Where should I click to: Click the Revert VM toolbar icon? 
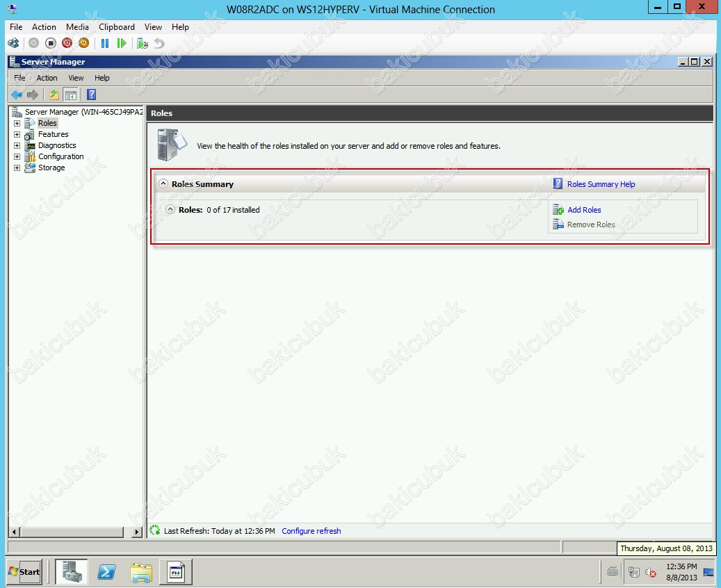tap(159, 43)
